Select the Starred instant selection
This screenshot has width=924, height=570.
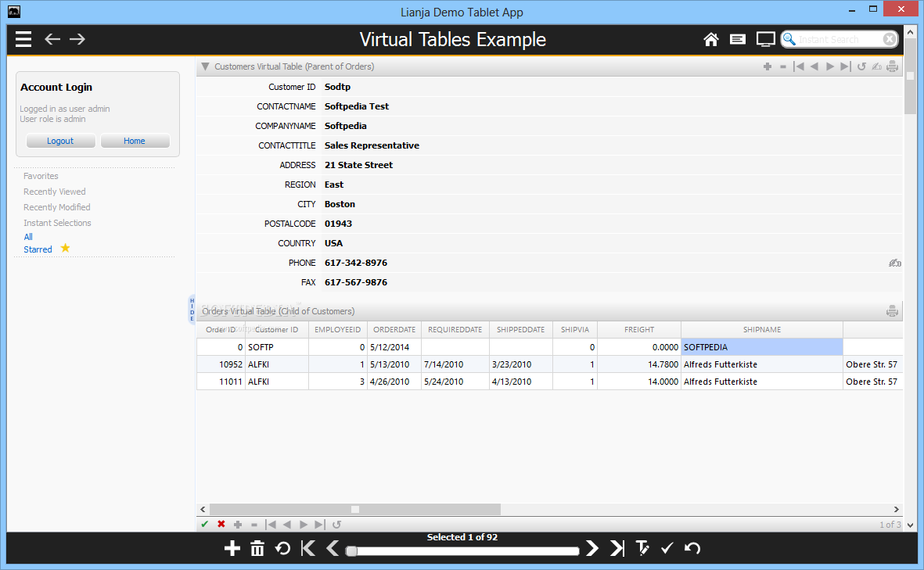[38, 249]
